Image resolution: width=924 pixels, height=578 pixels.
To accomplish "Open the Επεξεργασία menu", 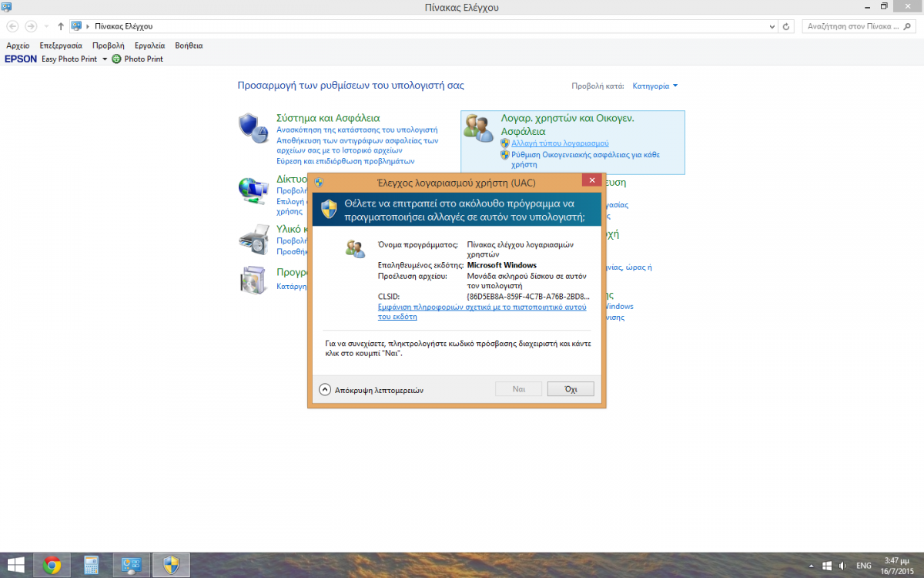I will point(61,45).
